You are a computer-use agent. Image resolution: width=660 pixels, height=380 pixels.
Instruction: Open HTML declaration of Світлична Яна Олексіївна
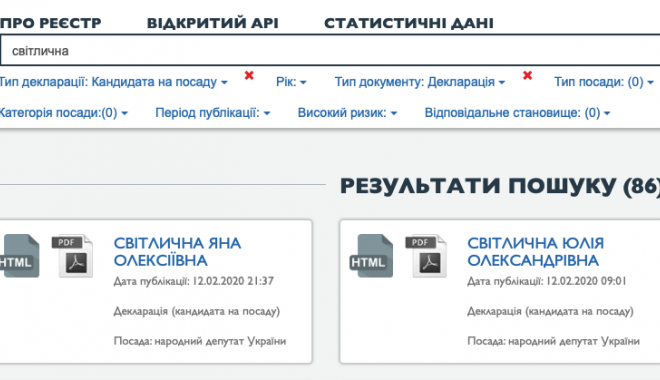click(x=19, y=255)
